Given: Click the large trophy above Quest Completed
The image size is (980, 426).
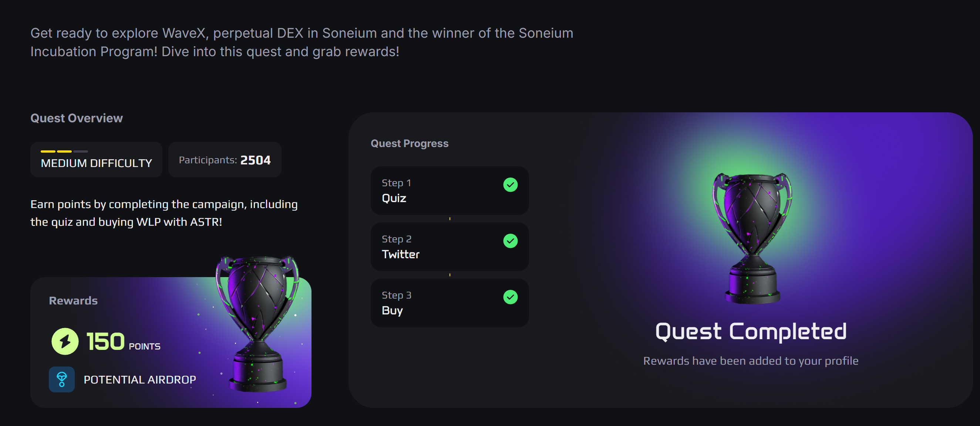Looking at the screenshot, I should [752, 238].
